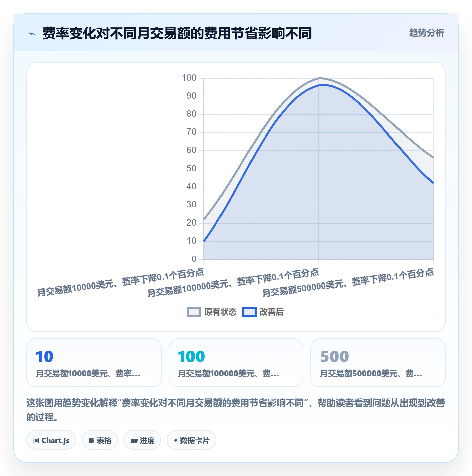Click the description paragraph starting with 这张图用趋势变化
Viewport: 472px width, 476px height.
pos(236,410)
